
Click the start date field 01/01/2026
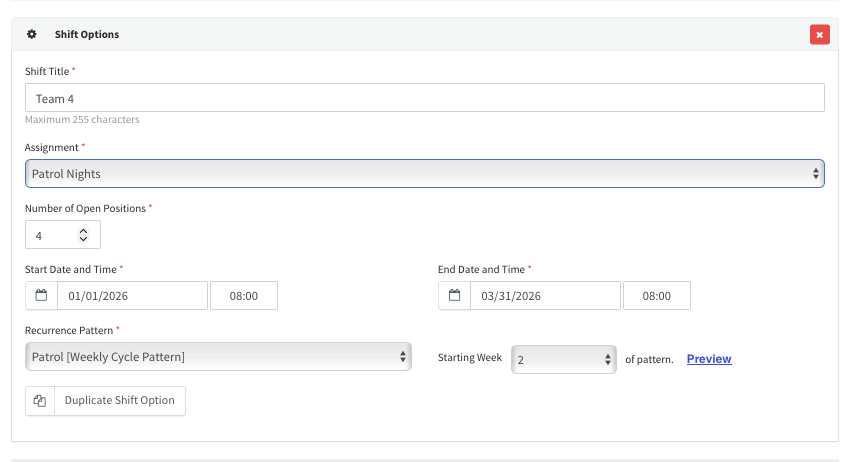[x=133, y=295]
